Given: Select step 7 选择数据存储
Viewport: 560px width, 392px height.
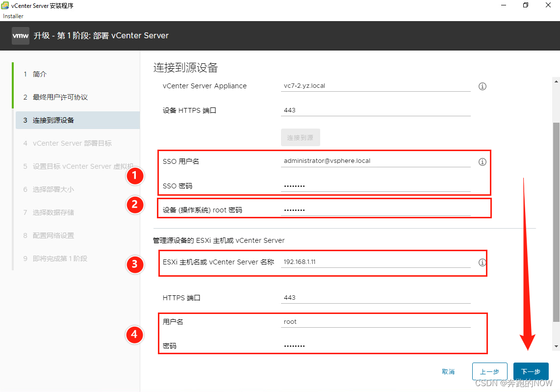Looking at the screenshot, I should pyautogui.click(x=77, y=212).
